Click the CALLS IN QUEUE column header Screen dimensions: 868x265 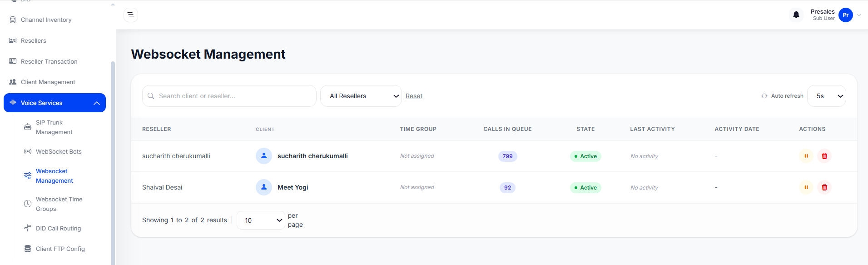[507, 129]
